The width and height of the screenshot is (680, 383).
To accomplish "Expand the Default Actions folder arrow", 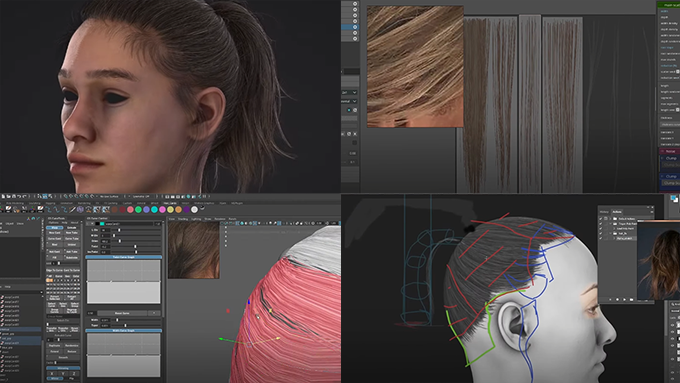I will coord(611,219).
